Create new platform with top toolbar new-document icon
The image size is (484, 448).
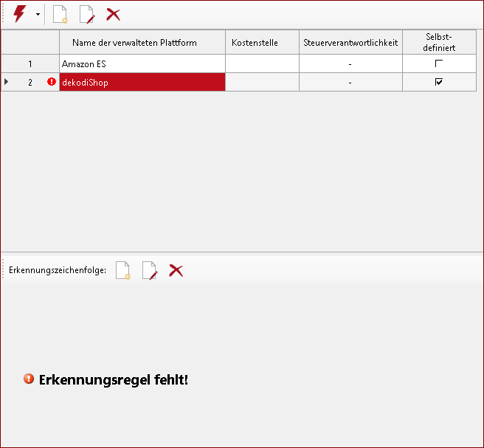point(60,14)
